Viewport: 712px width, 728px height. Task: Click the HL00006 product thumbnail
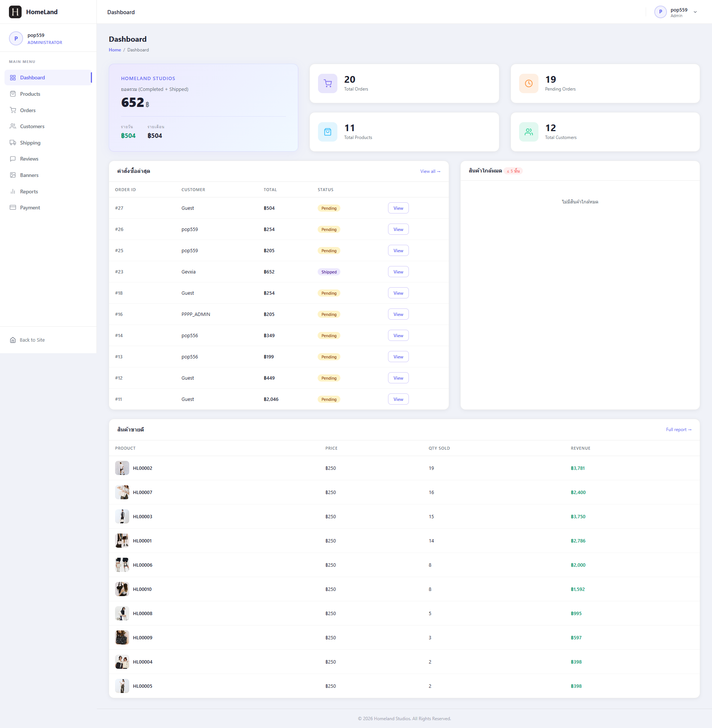[x=122, y=565]
